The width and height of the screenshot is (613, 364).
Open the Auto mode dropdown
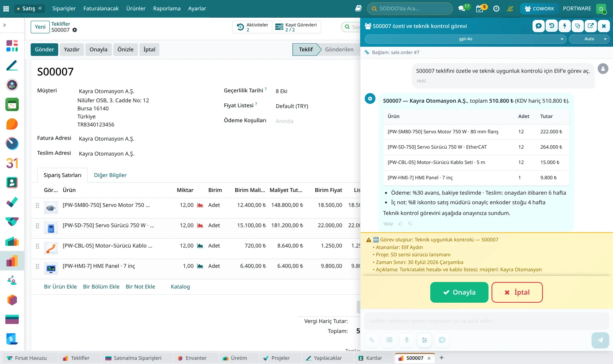point(589,39)
